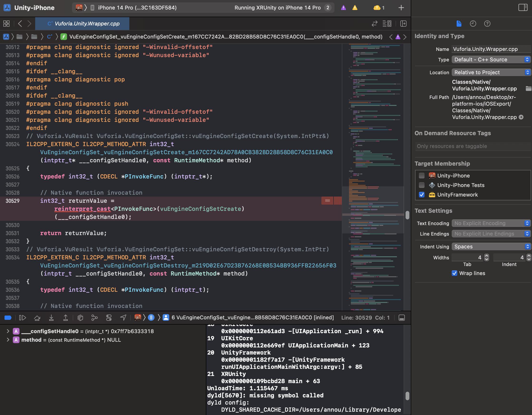Screen dimensions: 532x415
Task: Uncheck the UnityFramework target membership
Action: point(422,195)
